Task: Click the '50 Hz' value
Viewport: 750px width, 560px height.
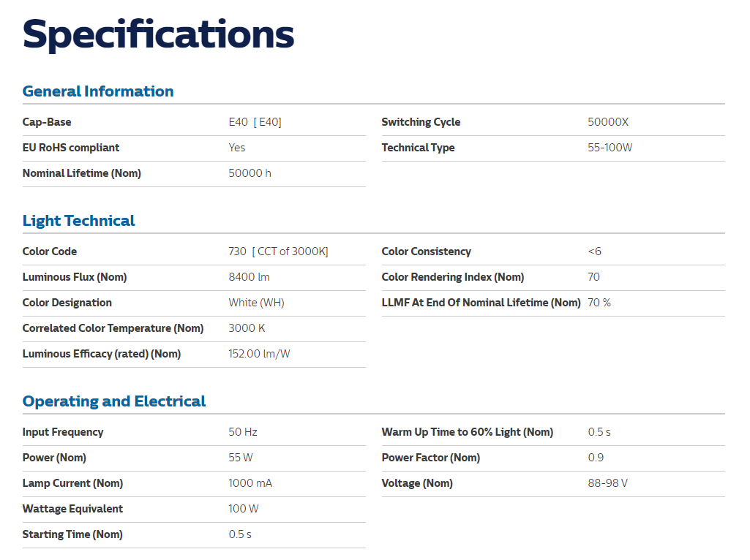Action: click(243, 432)
